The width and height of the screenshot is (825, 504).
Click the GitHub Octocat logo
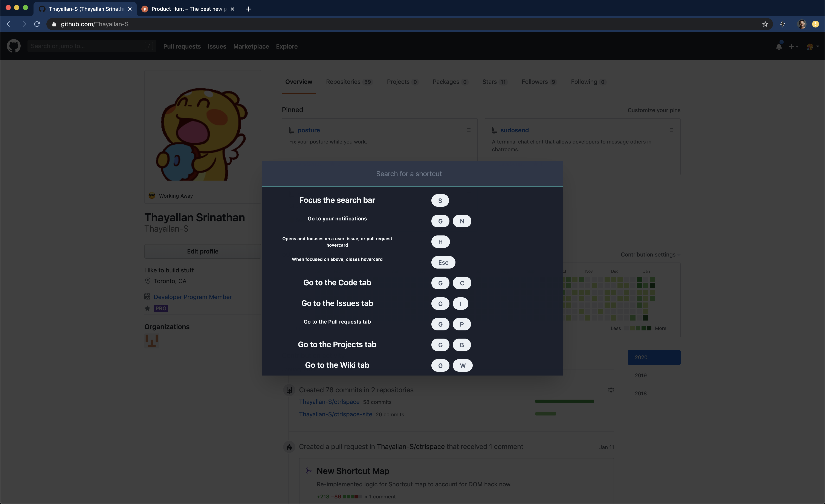point(14,46)
